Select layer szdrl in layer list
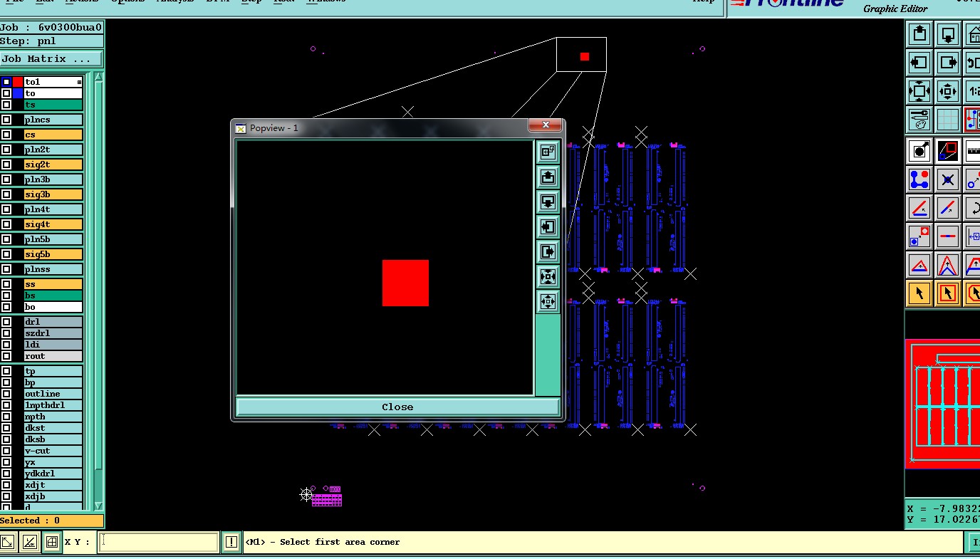The image size is (980, 559). pyautogui.click(x=53, y=333)
